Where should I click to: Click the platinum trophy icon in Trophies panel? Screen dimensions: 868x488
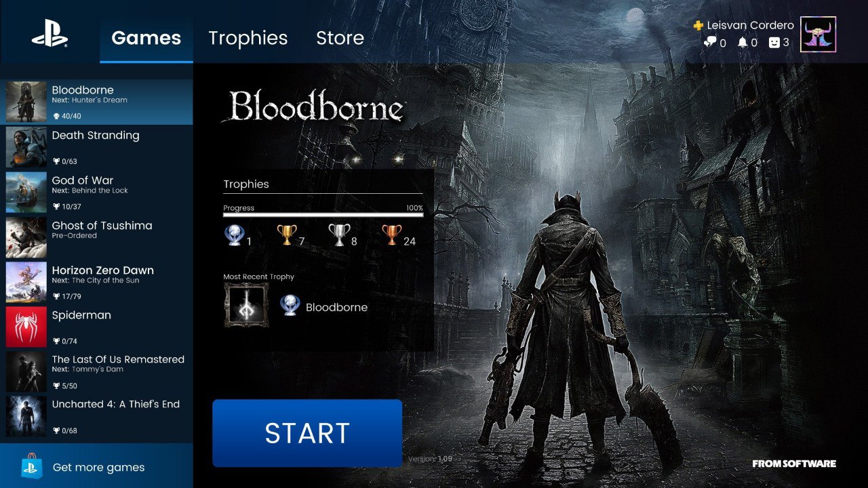[234, 235]
